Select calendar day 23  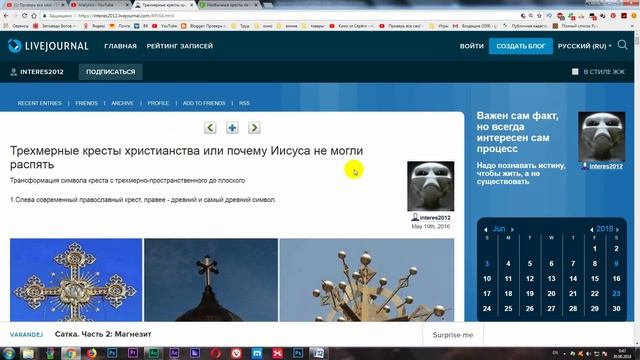pos(616,293)
